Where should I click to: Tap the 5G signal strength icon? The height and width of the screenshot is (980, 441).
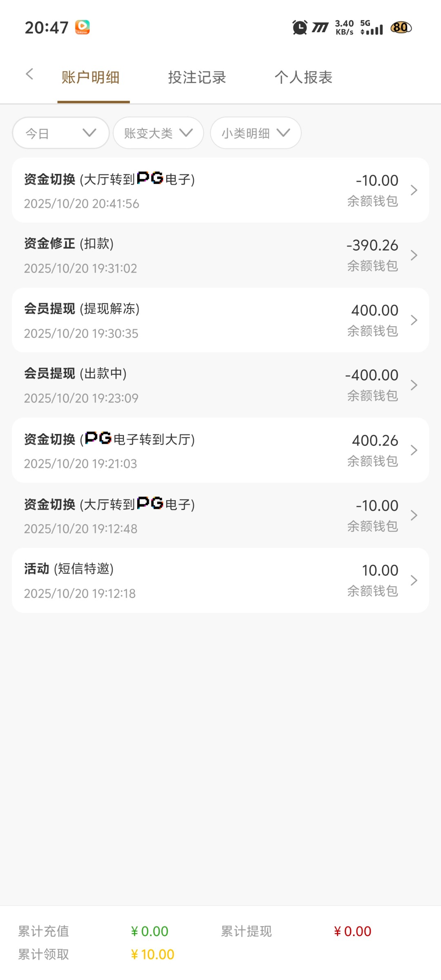click(372, 28)
